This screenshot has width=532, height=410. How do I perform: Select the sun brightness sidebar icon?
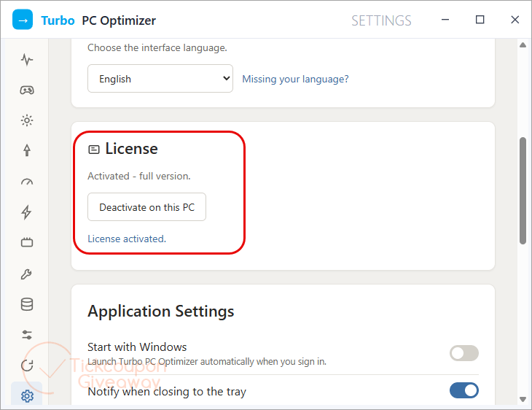click(x=27, y=120)
